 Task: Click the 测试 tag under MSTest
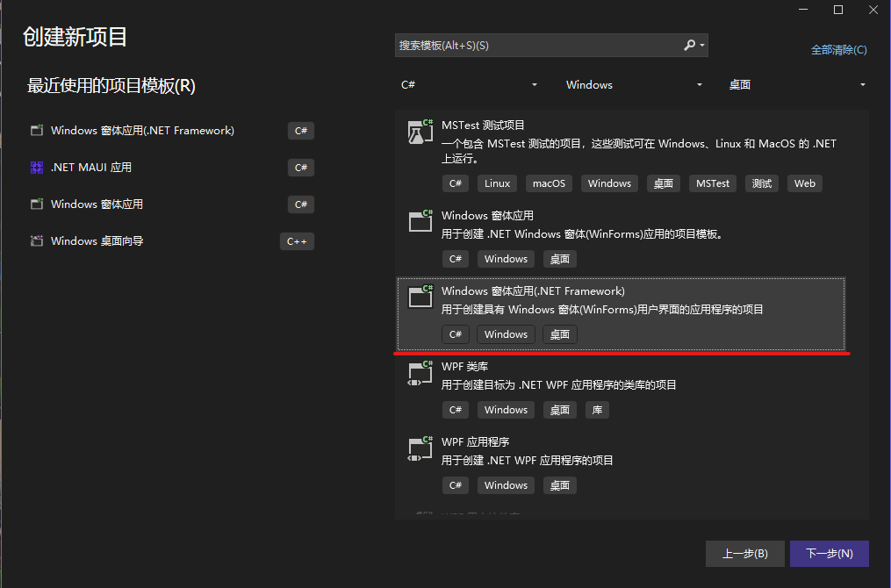tap(761, 183)
